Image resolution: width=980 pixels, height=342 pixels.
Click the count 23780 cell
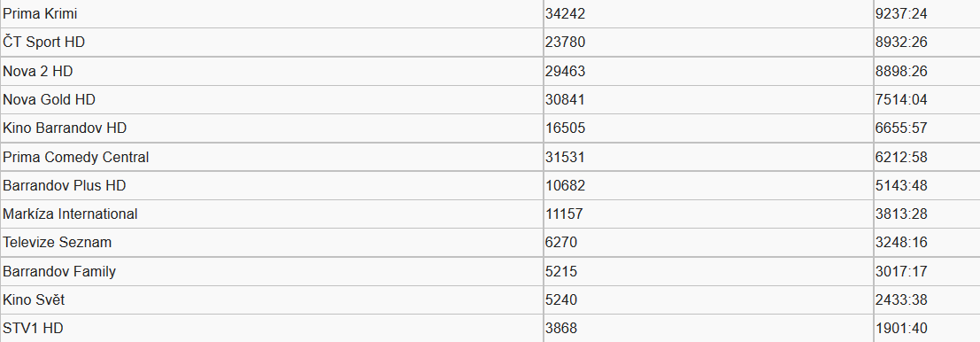tap(709, 43)
